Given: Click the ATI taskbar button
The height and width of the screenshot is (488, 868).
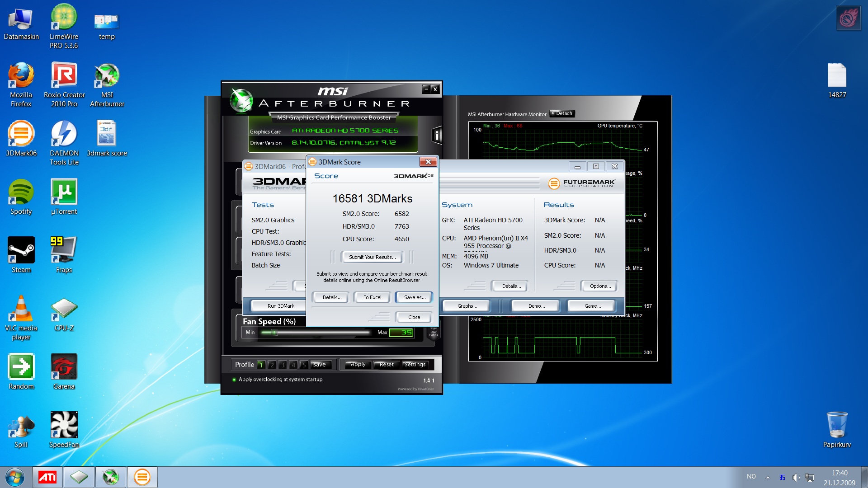Looking at the screenshot, I should [47, 477].
